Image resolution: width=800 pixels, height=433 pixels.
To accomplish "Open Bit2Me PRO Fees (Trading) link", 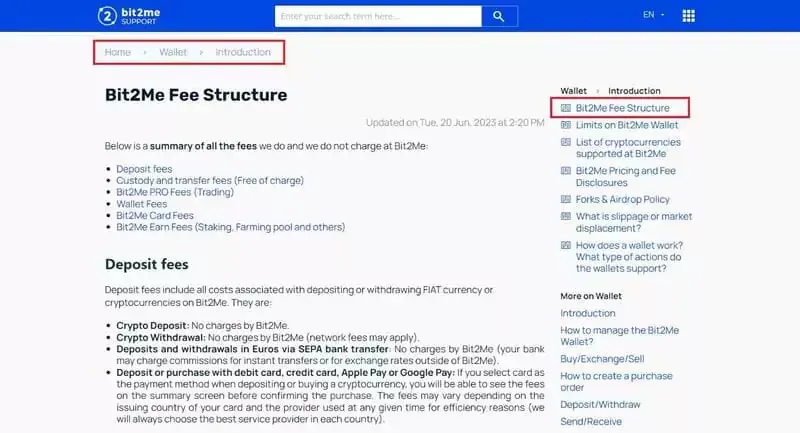I will point(175,192).
